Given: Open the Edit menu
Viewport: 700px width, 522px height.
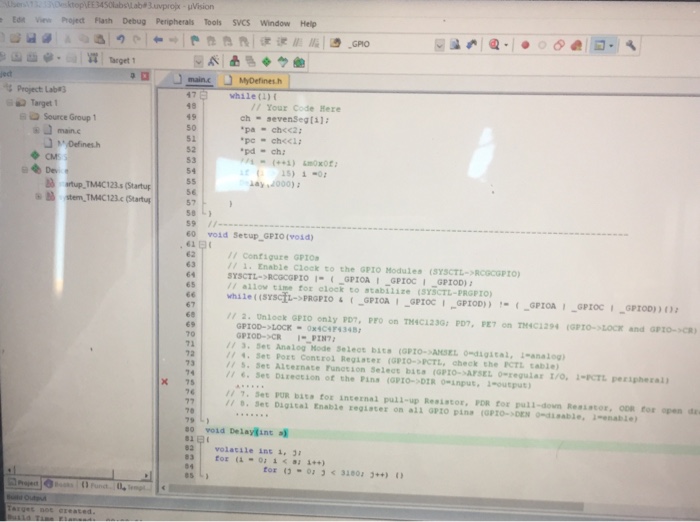Looking at the screenshot, I should tap(19, 20).
